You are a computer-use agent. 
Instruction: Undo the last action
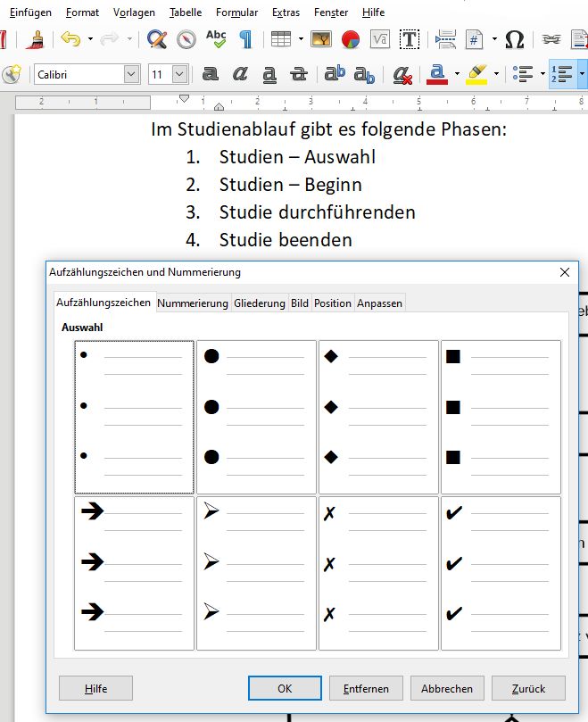pyautogui.click(x=70, y=39)
